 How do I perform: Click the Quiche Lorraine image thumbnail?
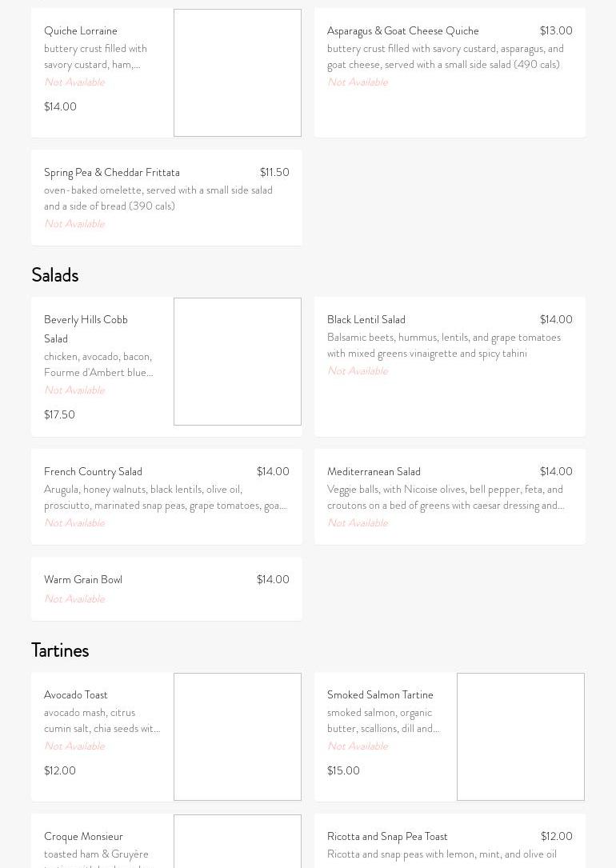(238, 73)
